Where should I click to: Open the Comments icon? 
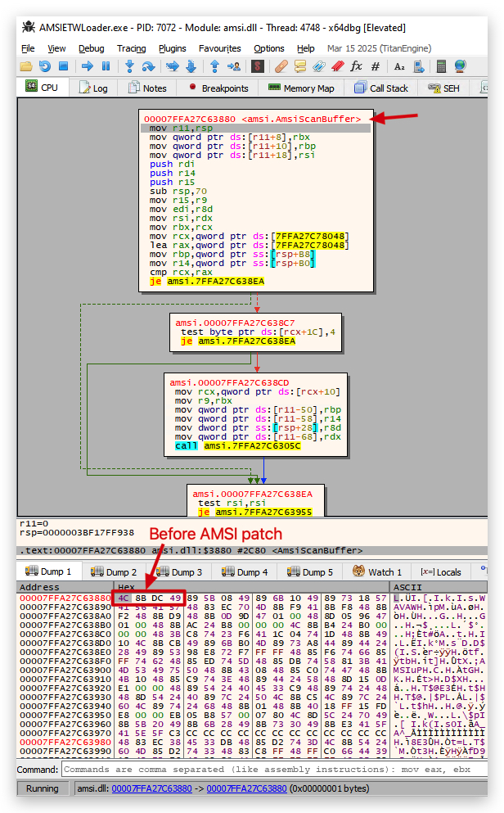click(300, 66)
